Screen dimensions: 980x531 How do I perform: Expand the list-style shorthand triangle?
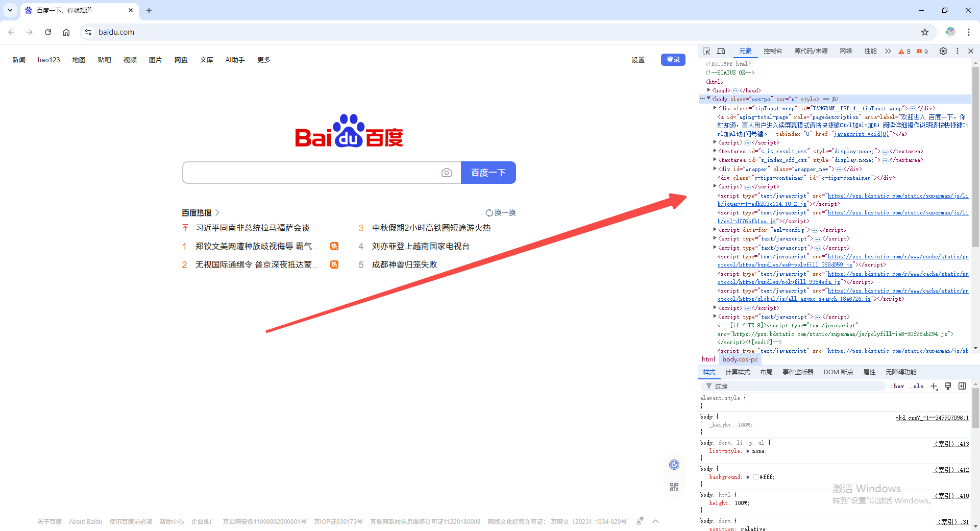[748, 451]
